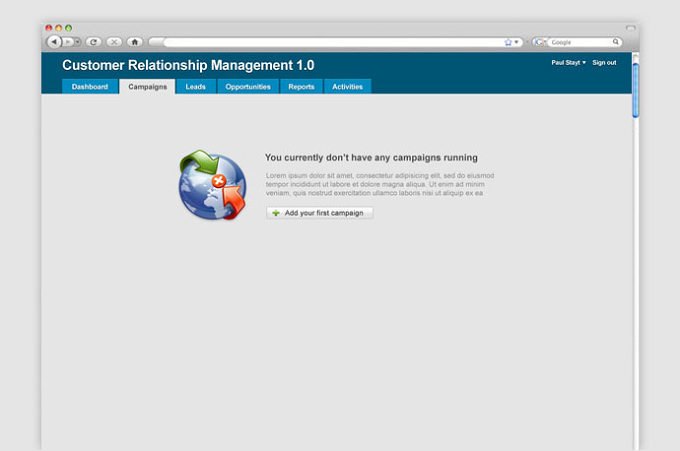
Task: Click the yellow minimize window button
Action: [x=59, y=28]
